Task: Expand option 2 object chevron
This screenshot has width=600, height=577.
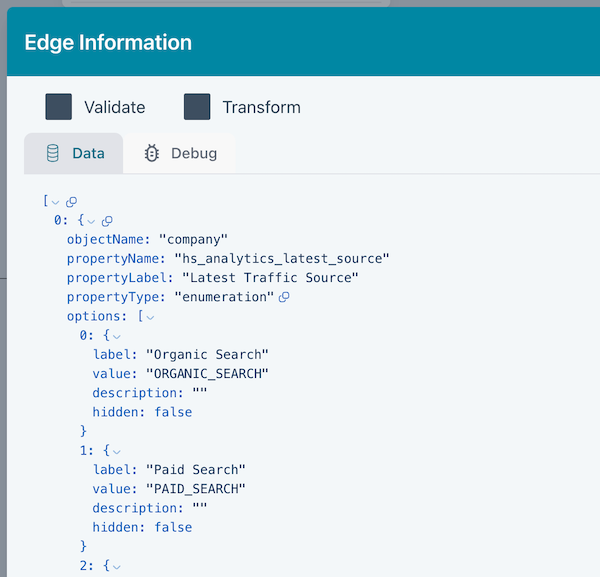Action: [x=117, y=566]
